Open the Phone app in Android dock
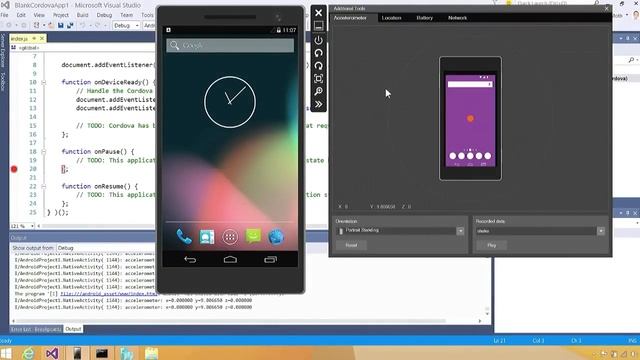 pyautogui.click(x=184, y=237)
